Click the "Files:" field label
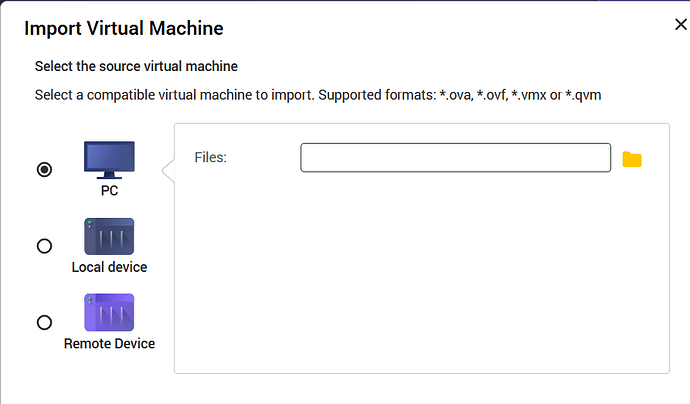Image resolution: width=690 pixels, height=404 pixels. click(x=210, y=158)
